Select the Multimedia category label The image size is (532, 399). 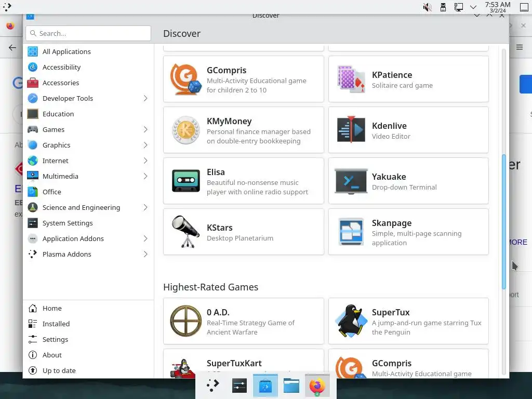[60, 177]
